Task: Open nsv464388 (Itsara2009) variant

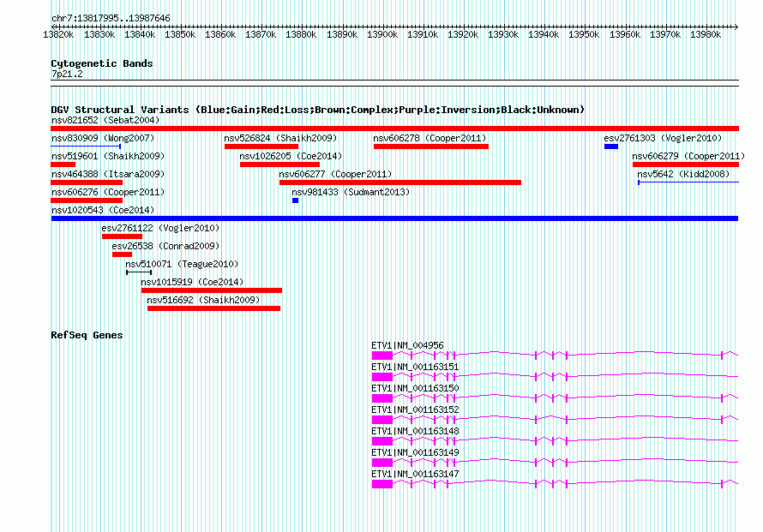Action: (108, 174)
